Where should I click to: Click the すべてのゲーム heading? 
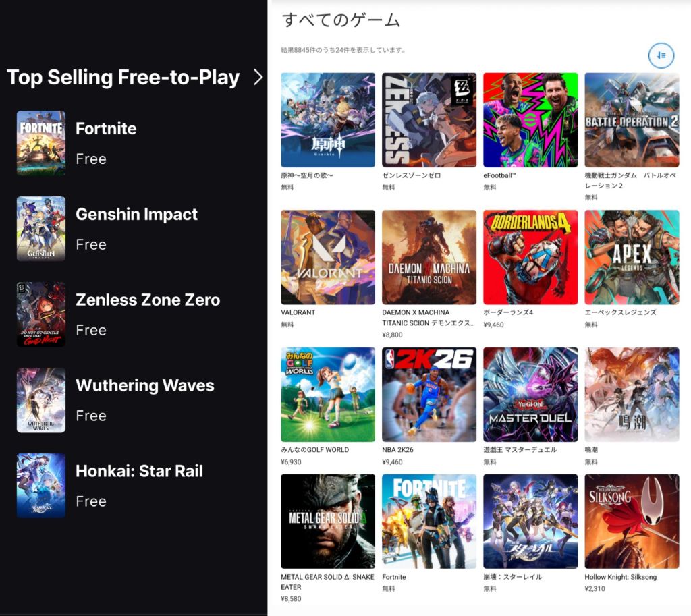click(341, 20)
